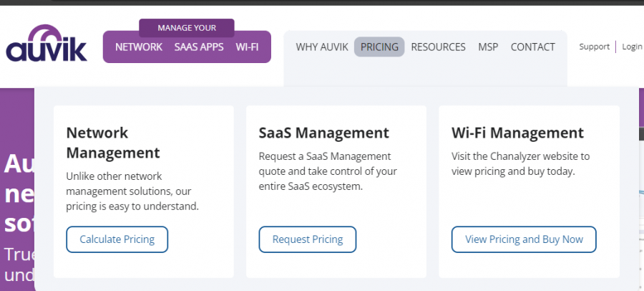Image resolution: width=644 pixels, height=291 pixels.
Task: Open the RESOURCES navigation item
Action: coord(438,47)
